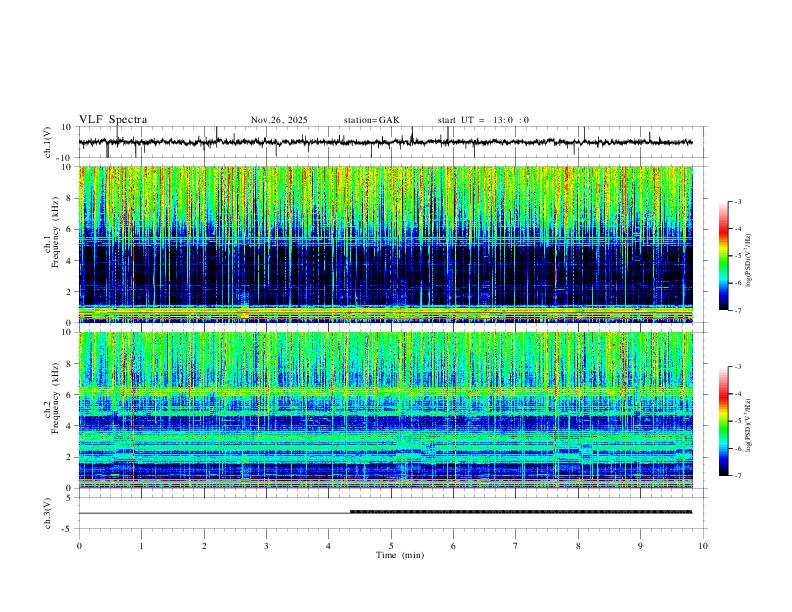792x612 pixels.
Task: Click the '5' tick on time axis
Action: coord(391,546)
